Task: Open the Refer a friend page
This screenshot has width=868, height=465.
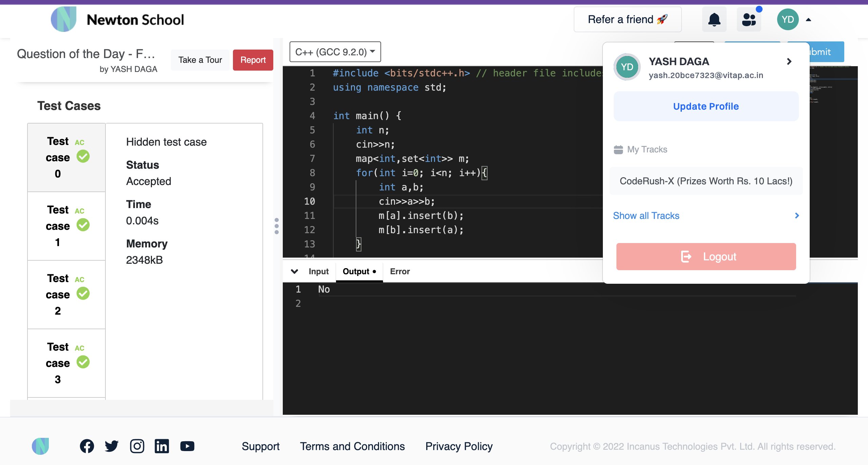Action: point(627,19)
